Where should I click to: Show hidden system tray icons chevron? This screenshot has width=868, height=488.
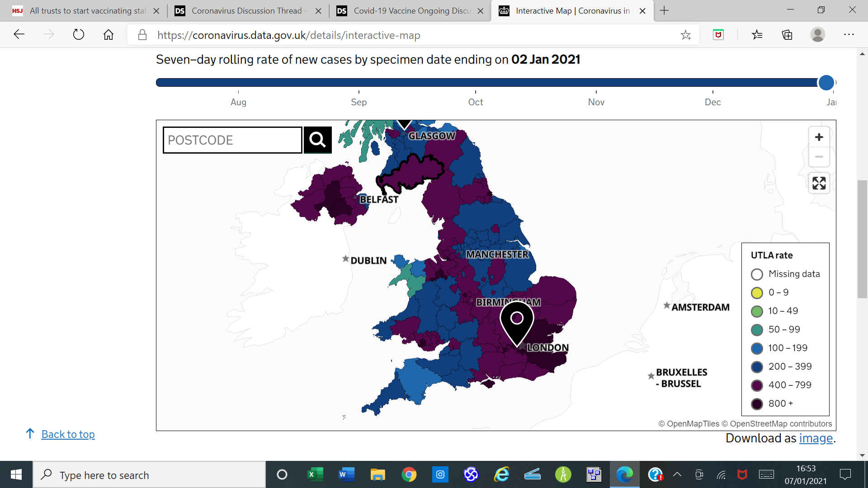coord(677,474)
